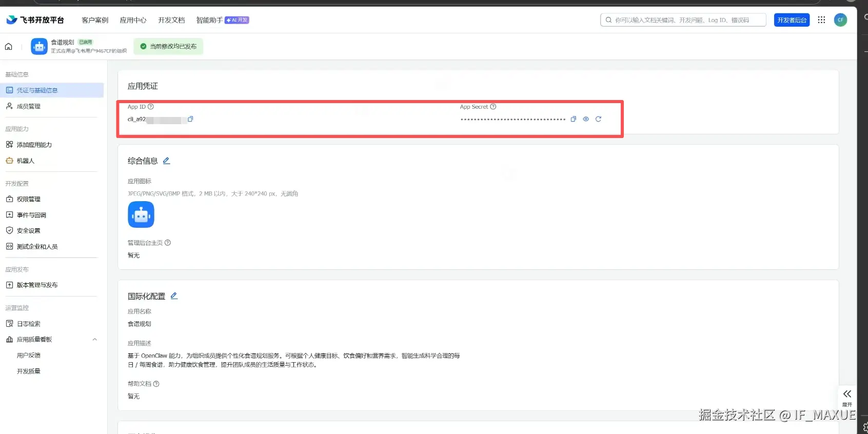This screenshot has width=868, height=434.
Task: Click the Feishu Open Platform logo
Action: (x=35, y=20)
